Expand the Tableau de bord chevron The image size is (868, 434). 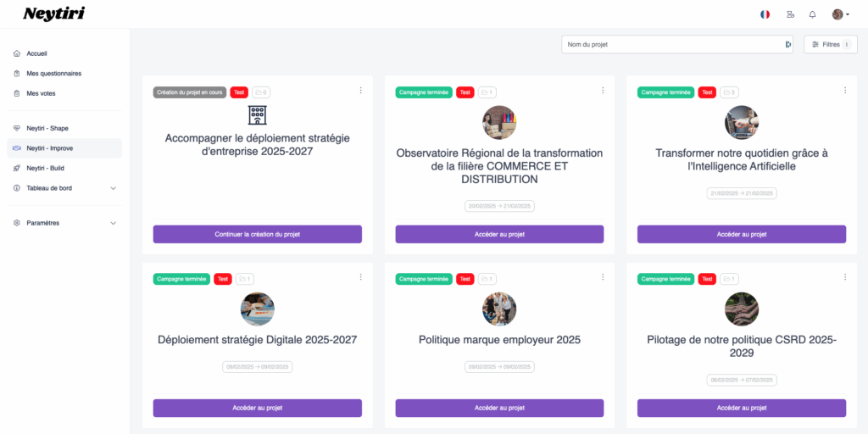[x=113, y=188]
